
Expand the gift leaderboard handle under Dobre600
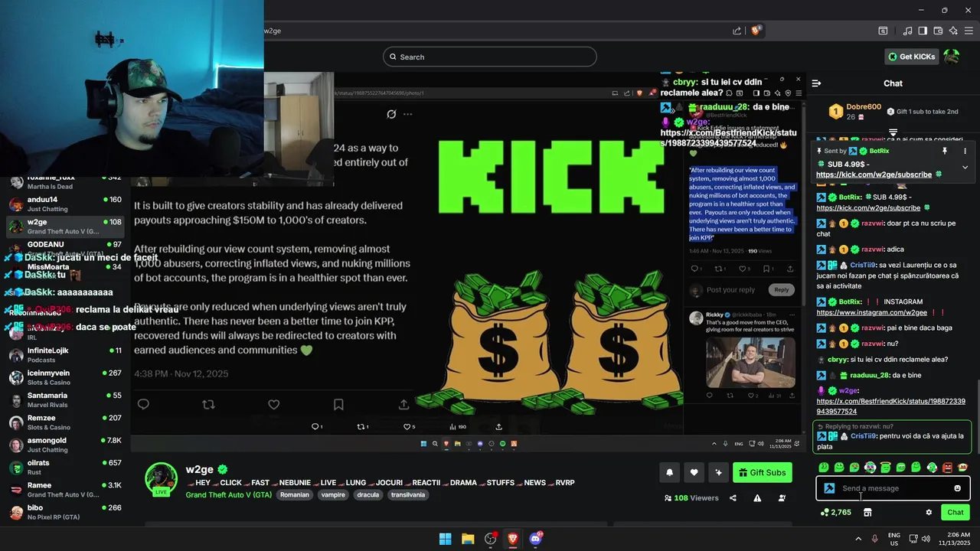[893, 132]
